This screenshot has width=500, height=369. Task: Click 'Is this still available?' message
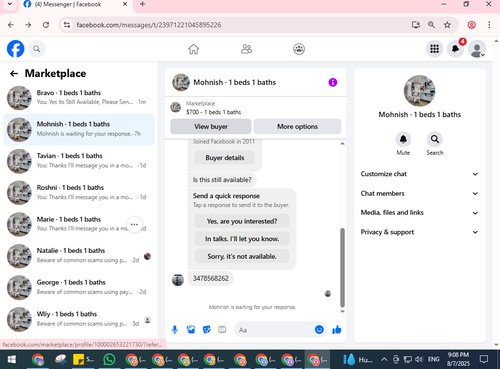click(x=222, y=180)
